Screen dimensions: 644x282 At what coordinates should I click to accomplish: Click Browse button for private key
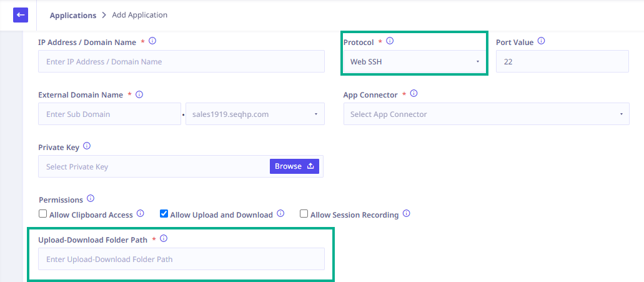pyautogui.click(x=294, y=166)
